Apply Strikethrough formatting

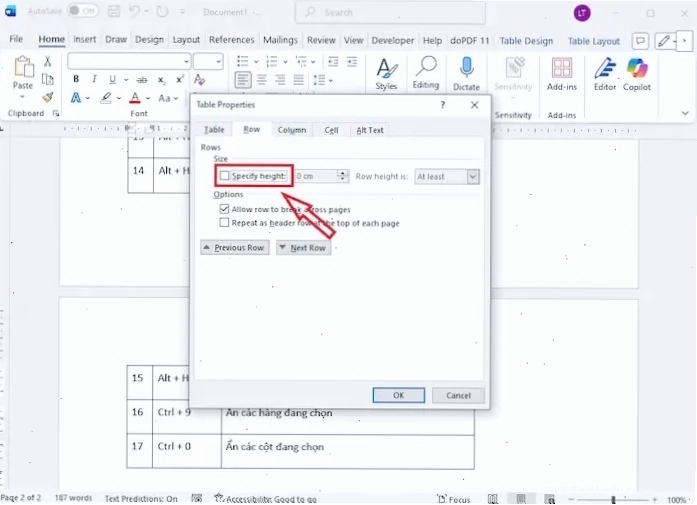[142, 80]
